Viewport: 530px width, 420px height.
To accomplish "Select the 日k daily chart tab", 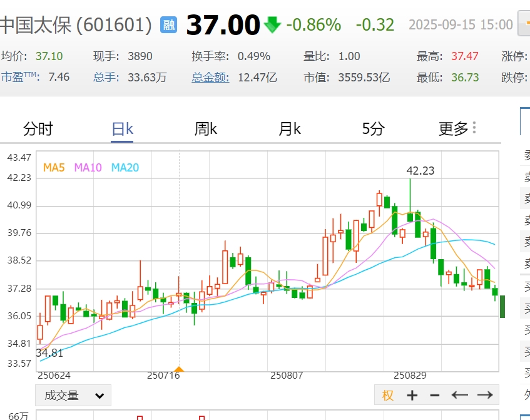I will click(123, 129).
